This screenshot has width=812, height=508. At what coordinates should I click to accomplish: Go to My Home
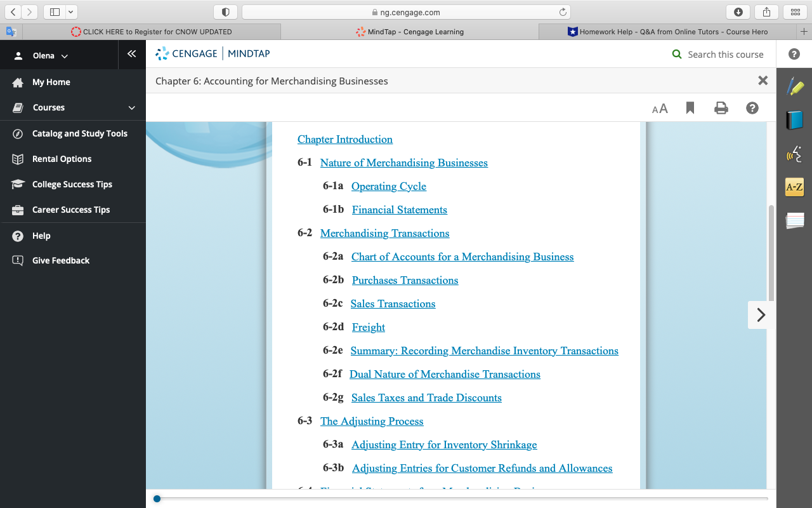[x=51, y=82]
